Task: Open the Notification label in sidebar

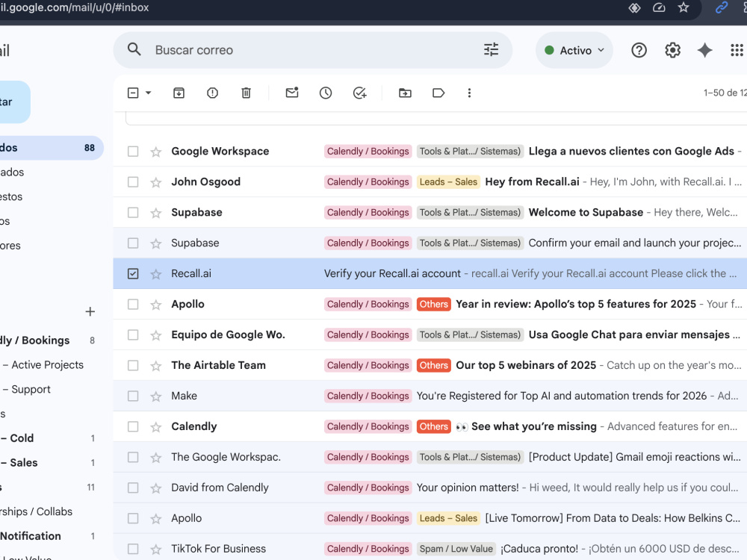Action: pyautogui.click(x=31, y=535)
